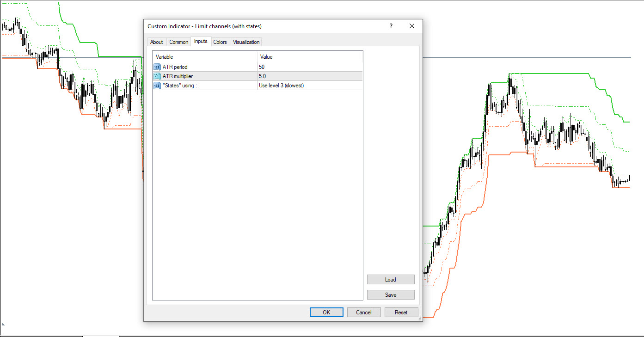Open the Visualization tab

coord(246,42)
